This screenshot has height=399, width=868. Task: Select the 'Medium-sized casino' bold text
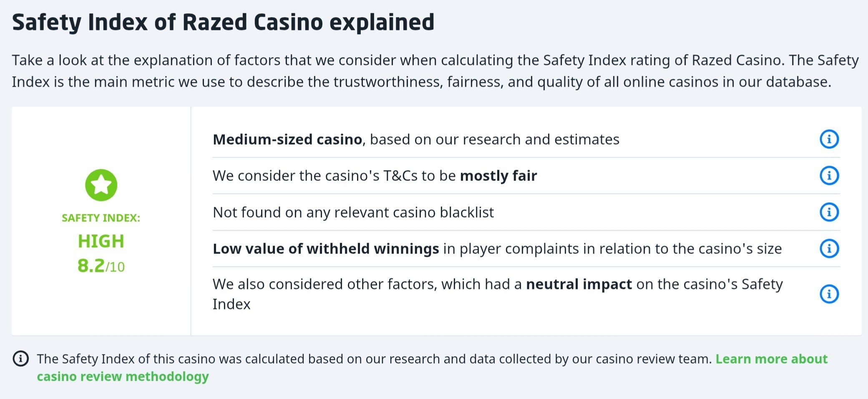click(287, 139)
